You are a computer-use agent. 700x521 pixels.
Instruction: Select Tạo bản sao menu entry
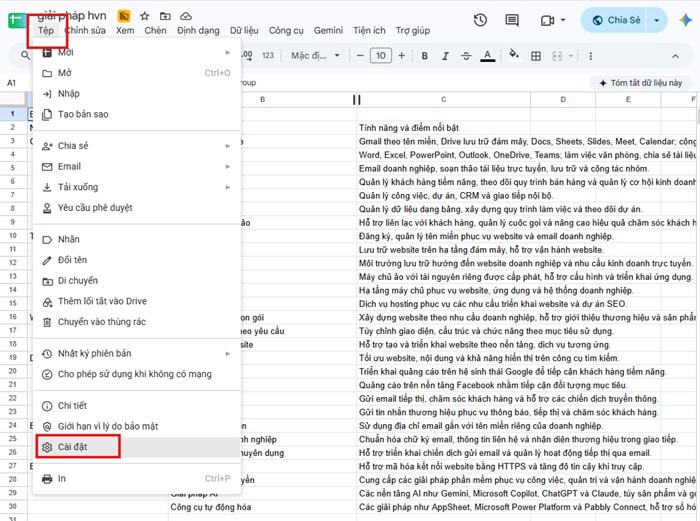[137, 114]
